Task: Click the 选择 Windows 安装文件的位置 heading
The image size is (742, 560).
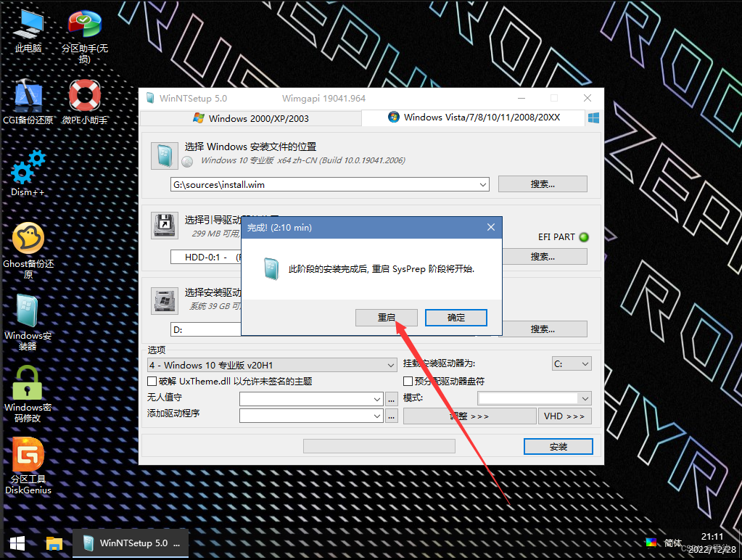Action: pos(250,147)
